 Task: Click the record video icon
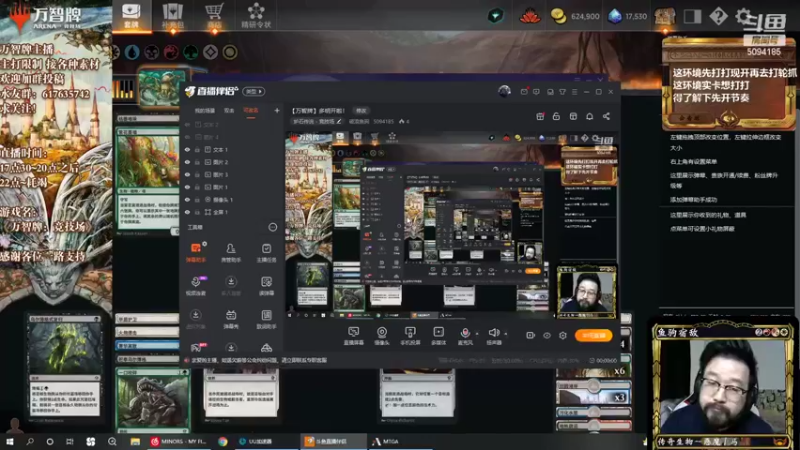pyautogui.click(x=531, y=335)
